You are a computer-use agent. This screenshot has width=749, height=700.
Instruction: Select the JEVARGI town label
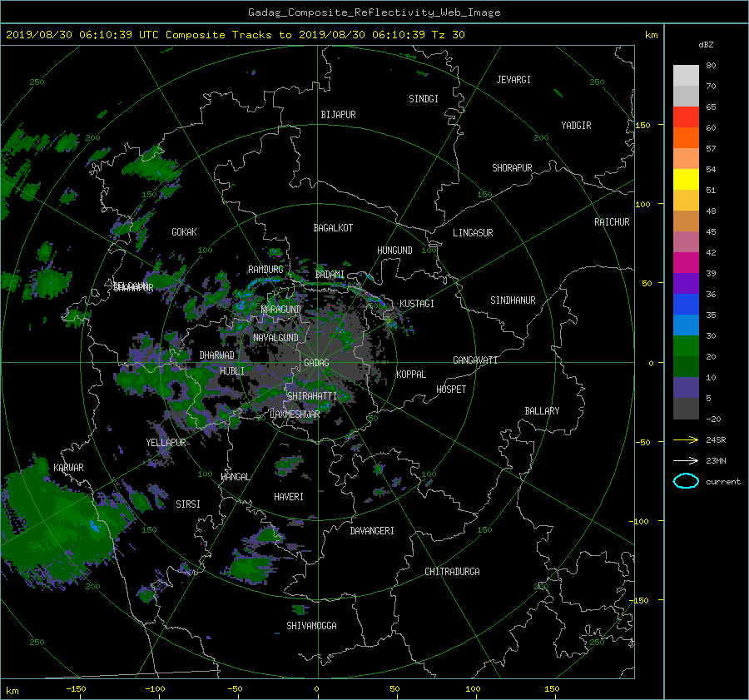(x=513, y=80)
